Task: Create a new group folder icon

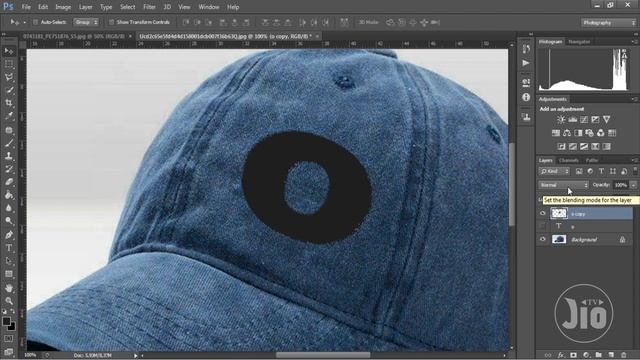Action: tap(599, 355)
